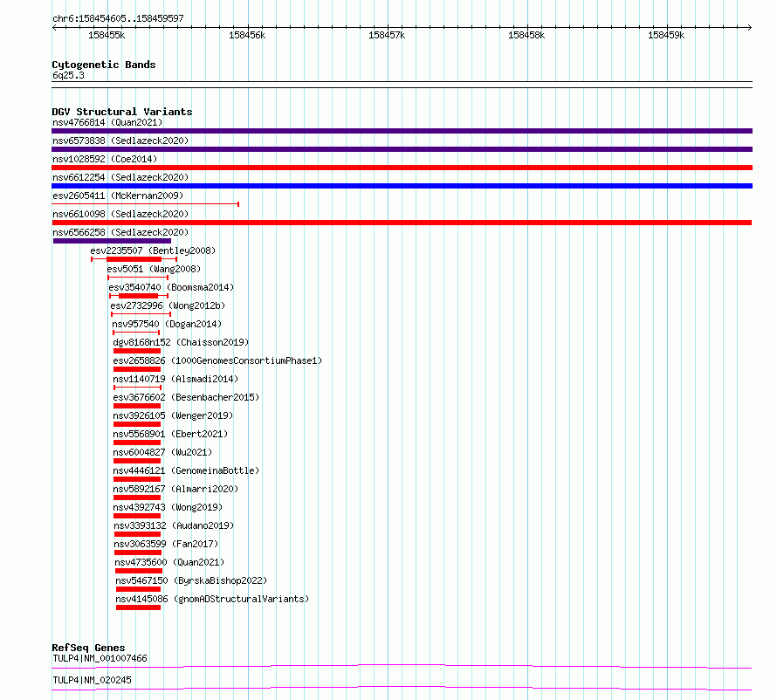Click the TULP4|NM_001007466 gene label
Screen dimensions: 777x700
100,658
